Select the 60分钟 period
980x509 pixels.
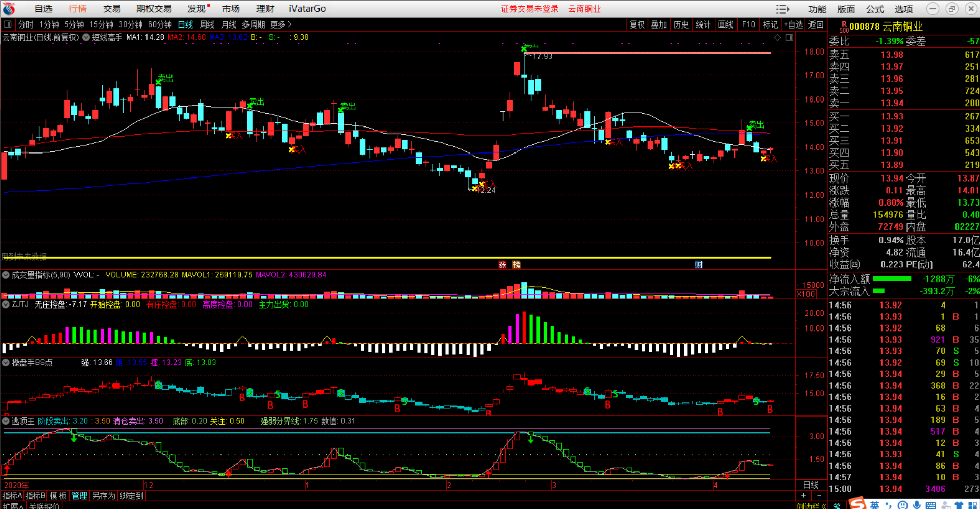point(160,24)
